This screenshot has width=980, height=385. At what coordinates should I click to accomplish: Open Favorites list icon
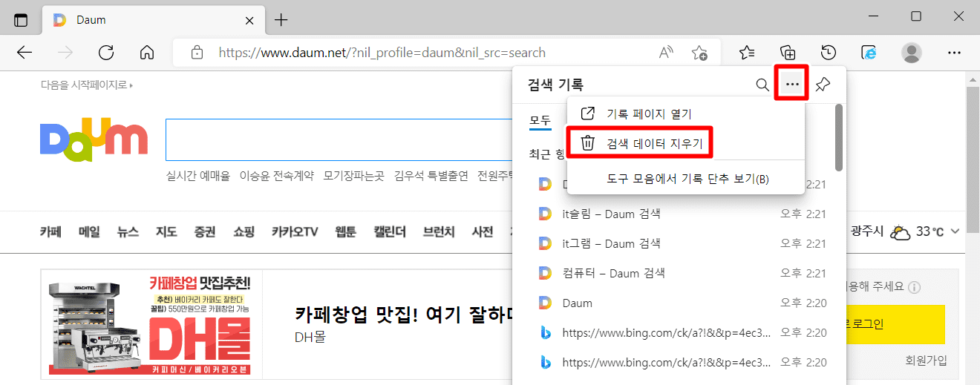(x=747, y=53)
